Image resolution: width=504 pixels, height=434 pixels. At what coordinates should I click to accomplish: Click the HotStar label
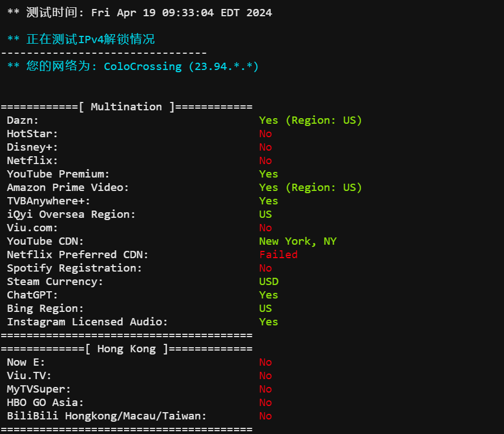click(32, 134)
